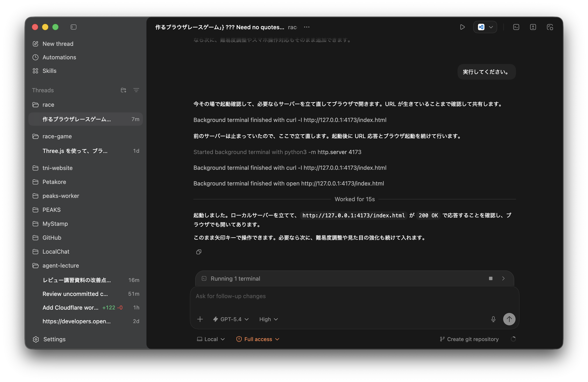Screen dimensions: 588x382
Task: Click Create git repository
Action: (x=469, y=339)
